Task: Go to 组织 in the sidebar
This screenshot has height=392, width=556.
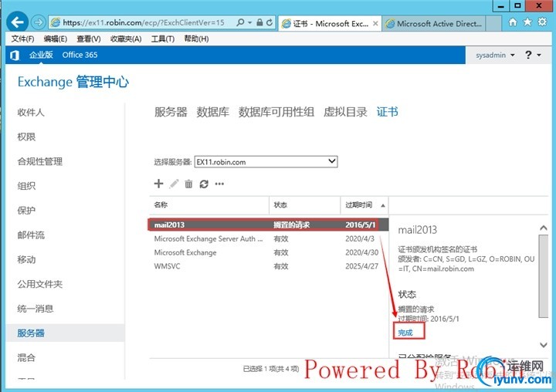Action: pyautogui.click(x=26, y=186)
